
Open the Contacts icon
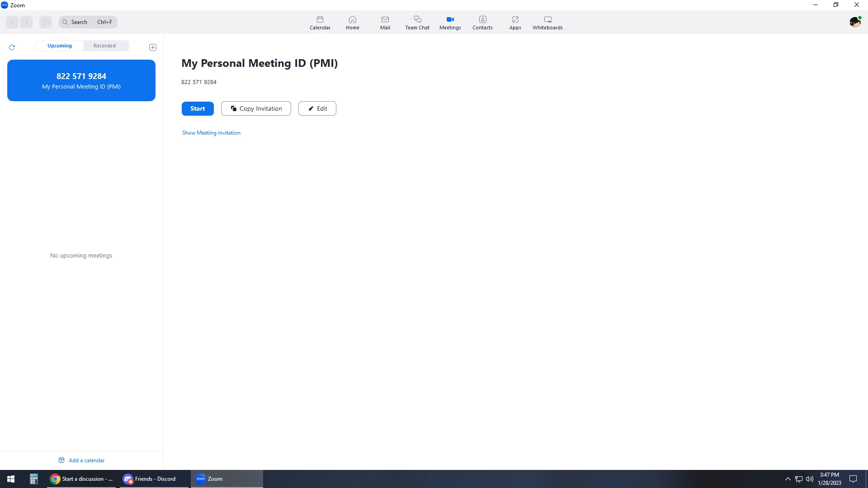coord(482,23)
